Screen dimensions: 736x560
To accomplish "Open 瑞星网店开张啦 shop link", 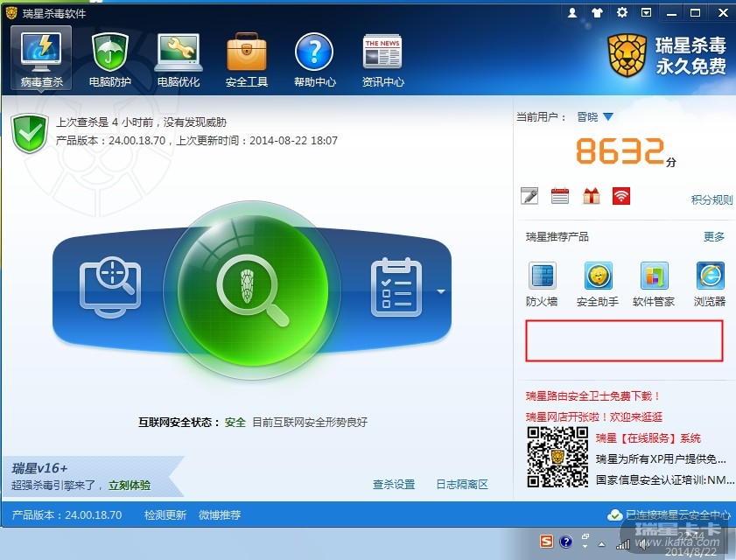I will (x=593, y=416).
